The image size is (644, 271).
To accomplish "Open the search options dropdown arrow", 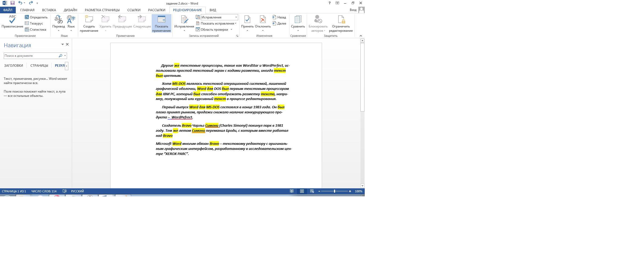I will [x=65, y=56].
